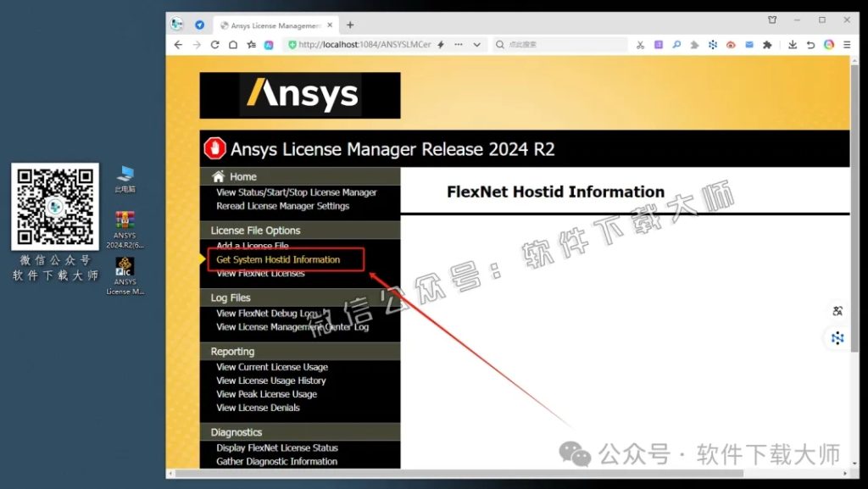The height and width of the screenshot is (489, 868).
Task: Open a new browser tab with plus button
Action: pyautogui.click(x=350, y=25)
